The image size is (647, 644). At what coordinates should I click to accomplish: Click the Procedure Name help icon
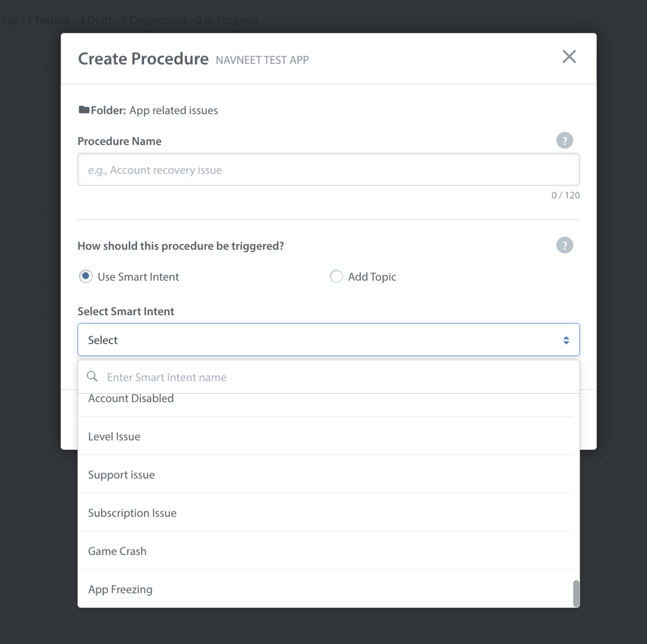(565, 141)
